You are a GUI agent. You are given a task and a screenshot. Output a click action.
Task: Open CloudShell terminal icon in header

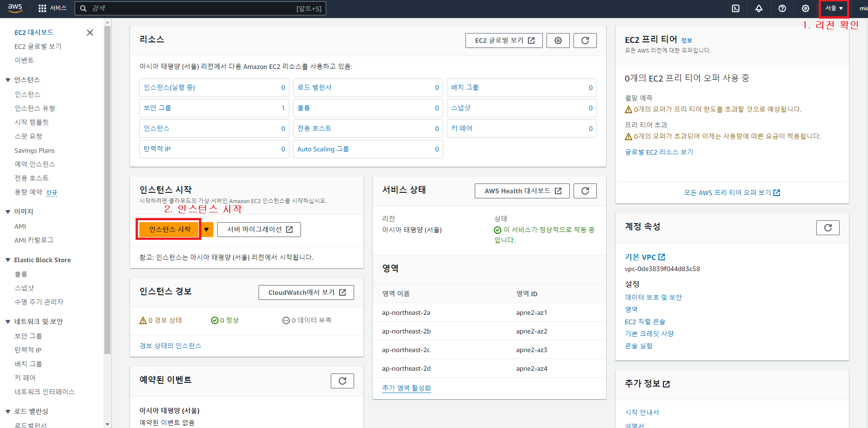click(x=736, y=8)
